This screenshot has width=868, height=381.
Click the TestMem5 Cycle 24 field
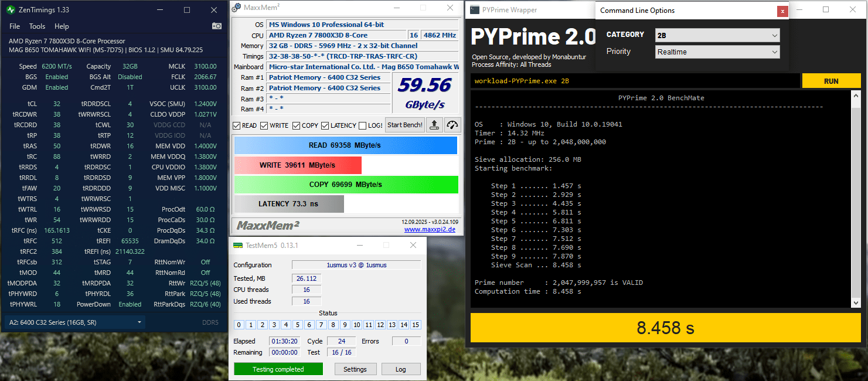tap(341, 341)
